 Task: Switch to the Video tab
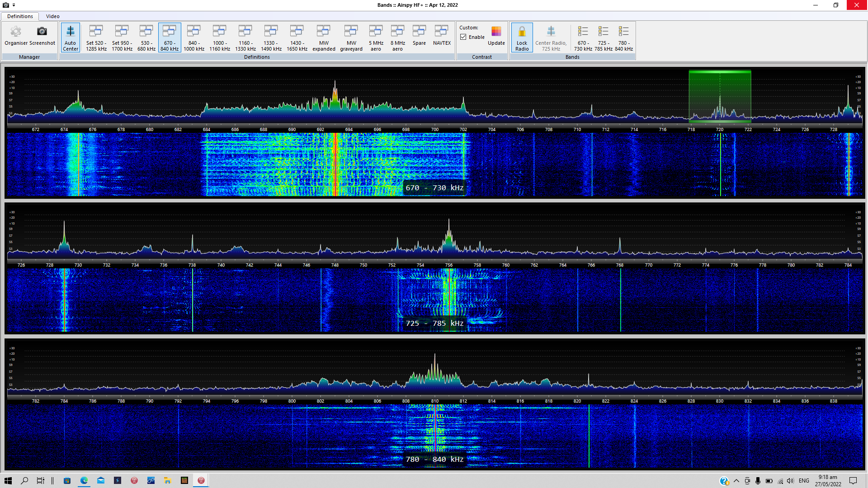[52, 16]
